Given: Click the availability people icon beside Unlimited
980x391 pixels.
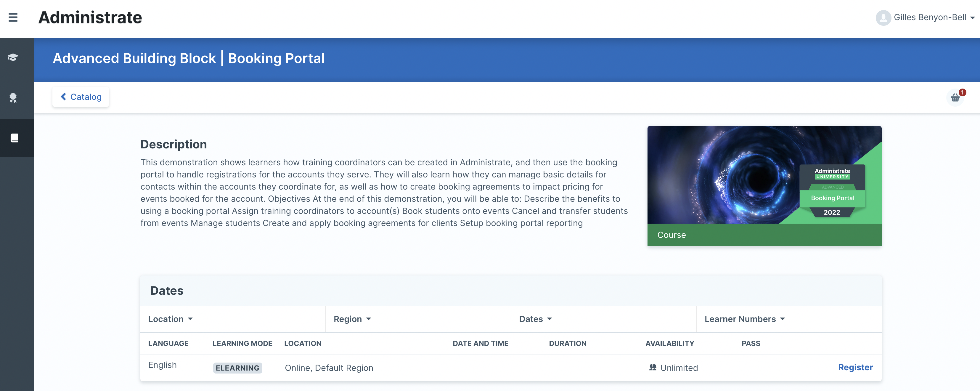Looking at the screenshot, I should tap(653, 367).
